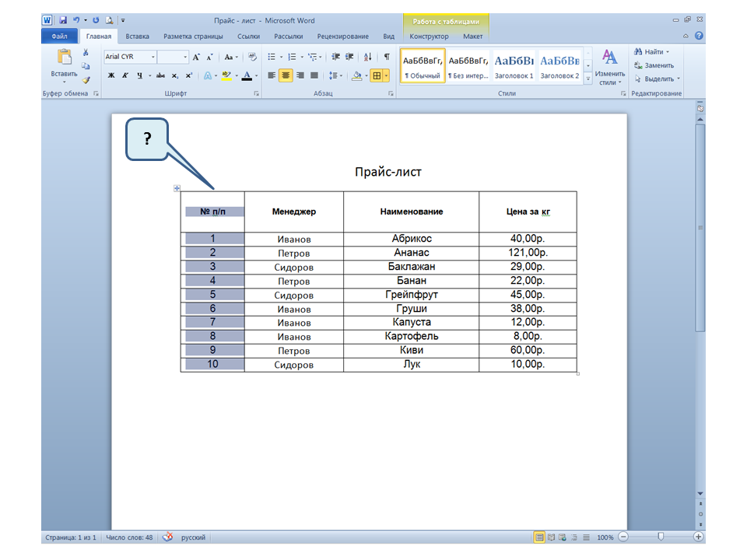This screenshot has height=560, width=747.
Task: Click the zoom slider in the status bar
Action: [661, 537]
